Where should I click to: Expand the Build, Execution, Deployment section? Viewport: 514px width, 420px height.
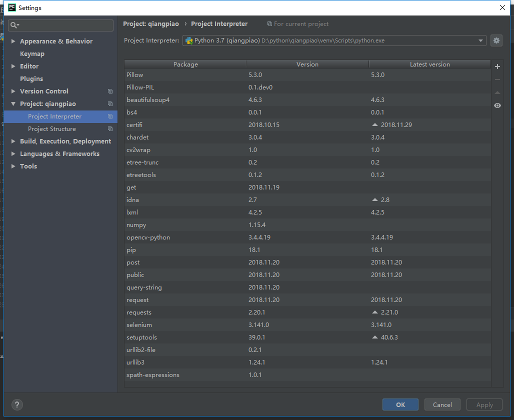(13, 141)
